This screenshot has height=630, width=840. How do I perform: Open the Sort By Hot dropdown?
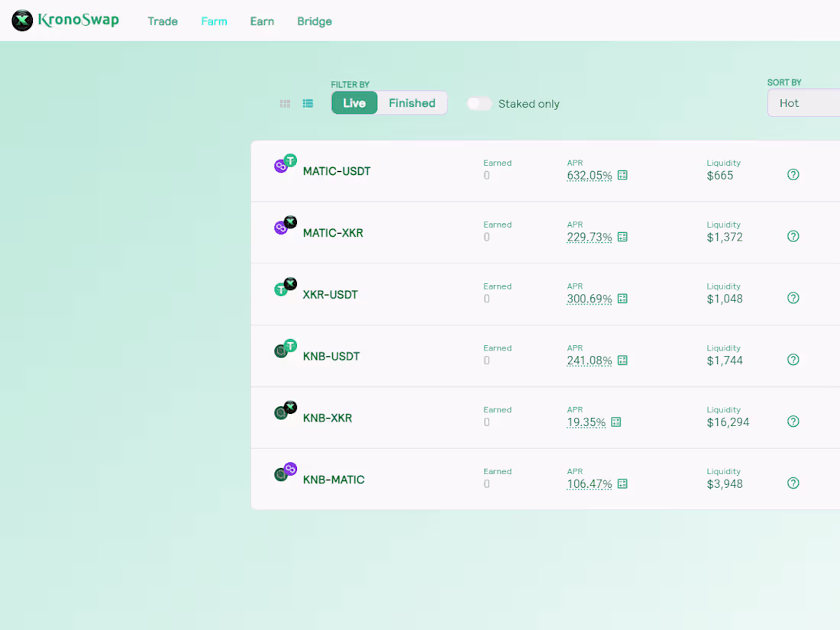803,103
